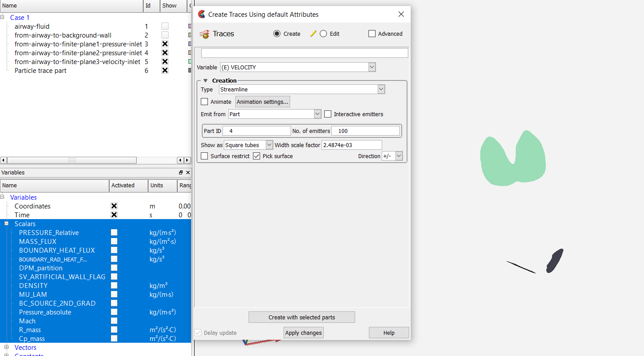
Task: Click the parts list horizontal scrollbar
Action: point(72,160)
